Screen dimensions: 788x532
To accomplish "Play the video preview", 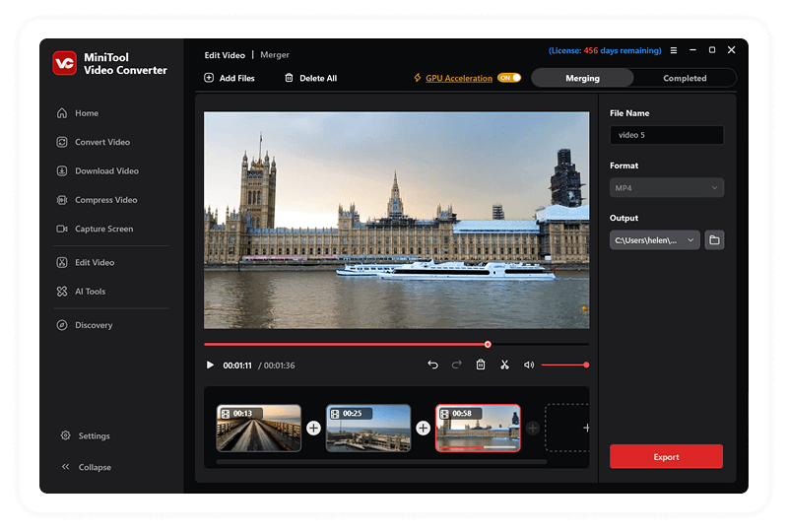I will pyautogui.click(x=210, y=366).
